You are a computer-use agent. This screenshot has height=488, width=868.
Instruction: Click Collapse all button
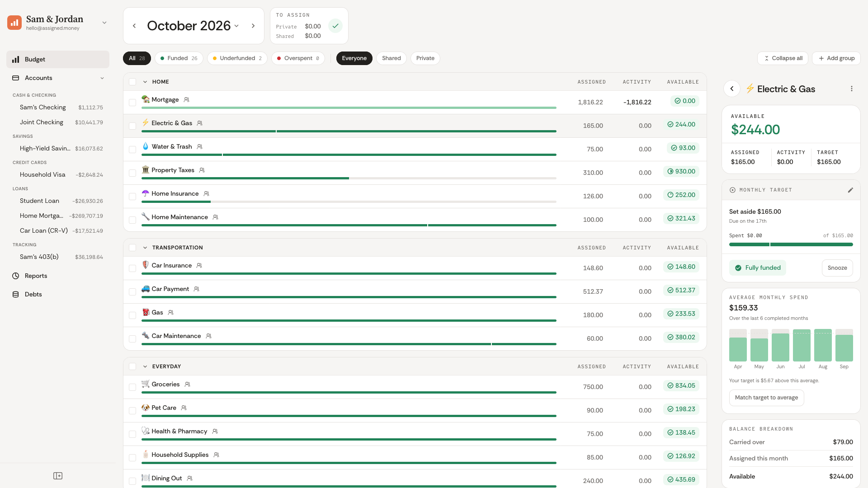(783, 58)
